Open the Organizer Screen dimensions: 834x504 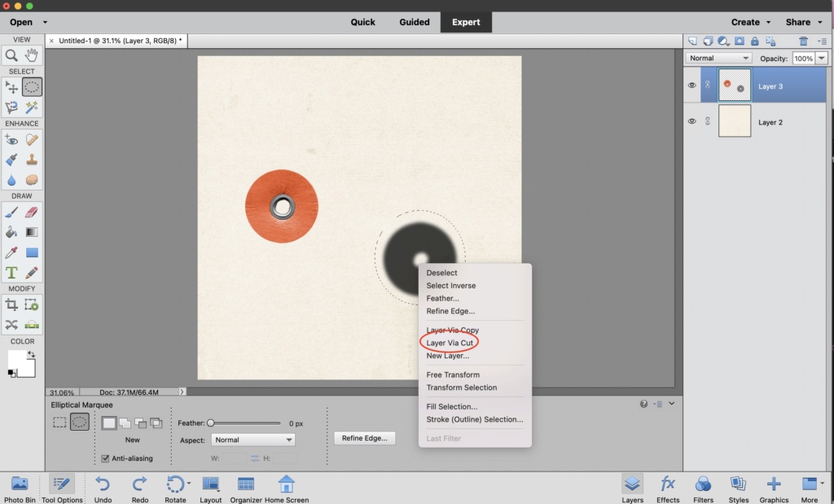coord(246,489)
